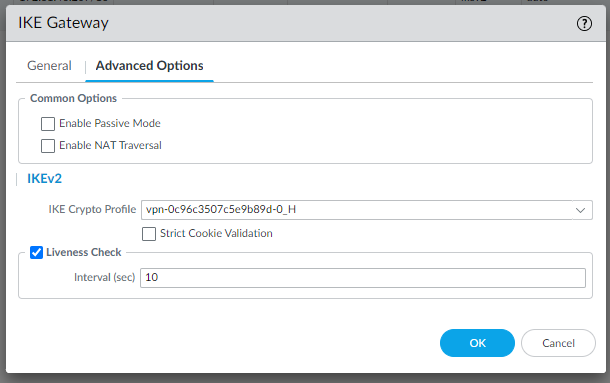Uncheck the Liveness Check checkbox
Image resolution: width=610 pixels, height=383 pixels.
[x=37, y=253]
